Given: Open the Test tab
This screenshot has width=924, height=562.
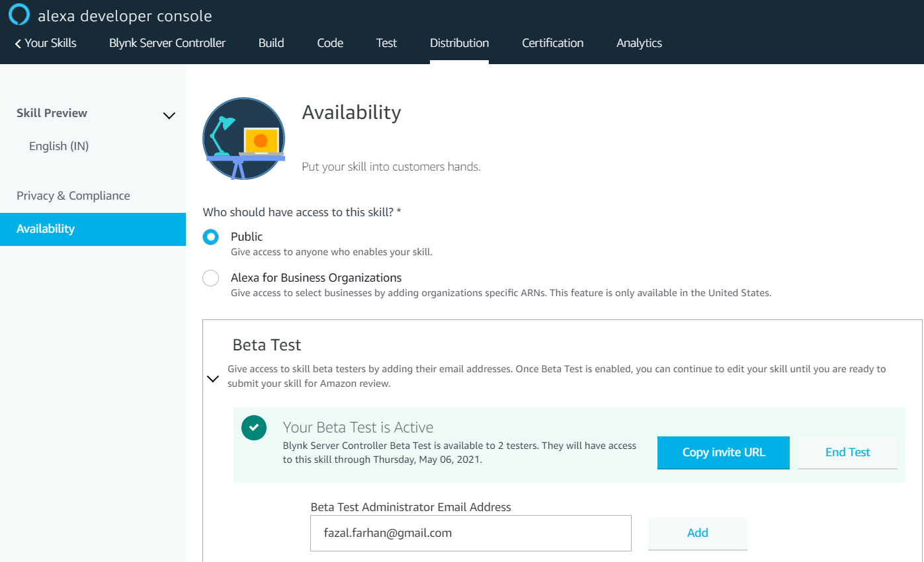Looking at the screenshot, I should click(x=386, y=43).
